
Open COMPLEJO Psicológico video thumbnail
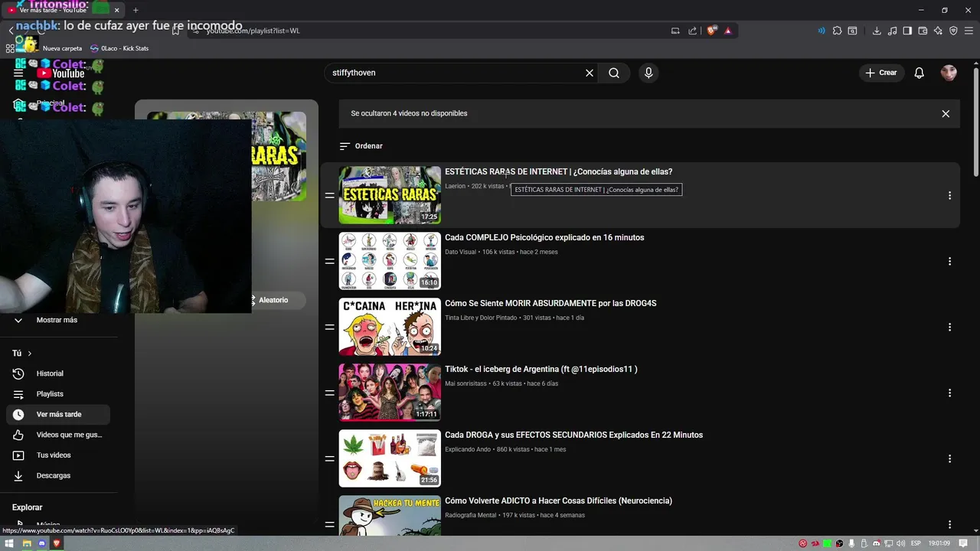click(390, 261)
